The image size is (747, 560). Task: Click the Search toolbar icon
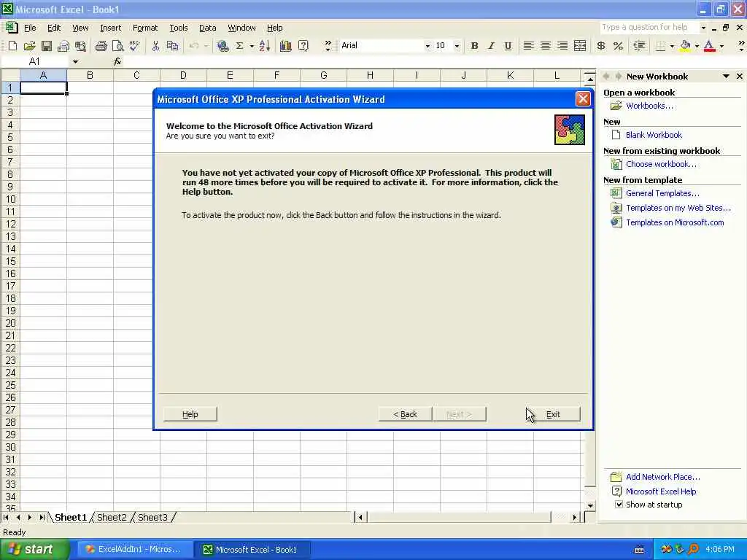pos(80,46)
